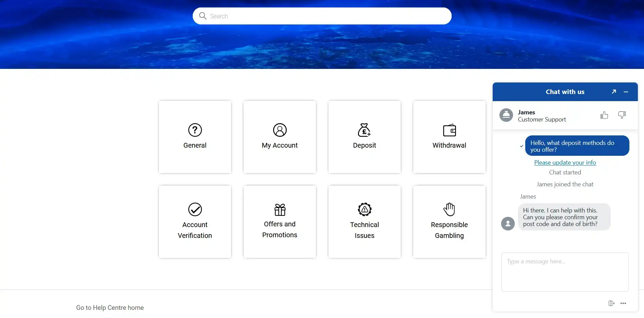This screenshot has width=644, height=318.
Task: Rate the chat with thumbs up
Action: click(604, 115)
